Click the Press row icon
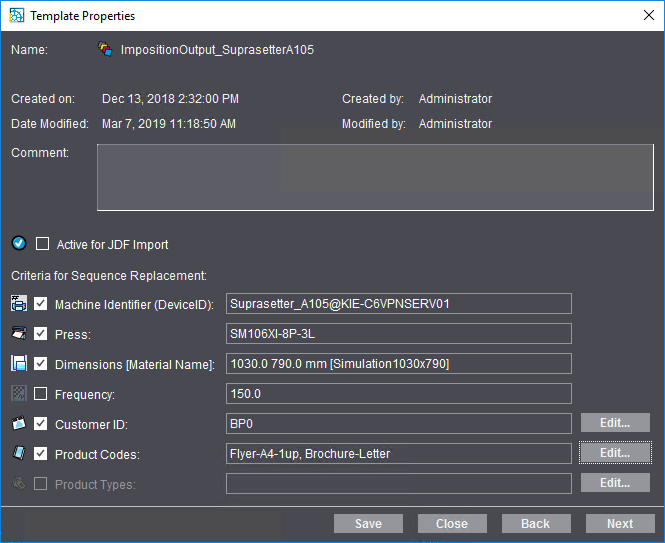This screenshot has width=665, height=543. point(18,334)
